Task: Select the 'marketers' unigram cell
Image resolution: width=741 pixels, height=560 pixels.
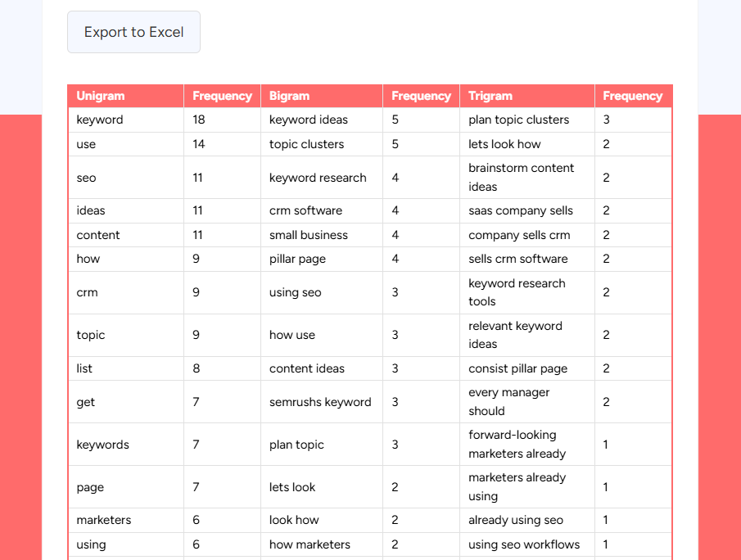Action: [x=104, y=520]
